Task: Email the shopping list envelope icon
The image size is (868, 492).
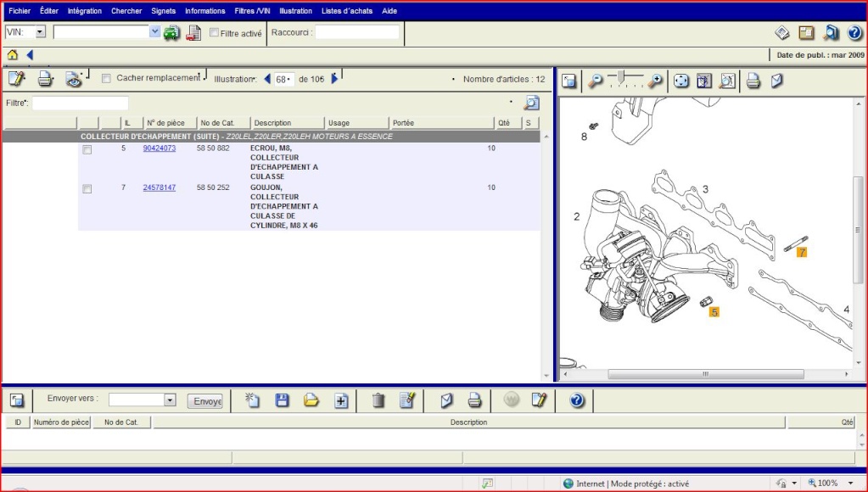Action: [x=447, y=400]
